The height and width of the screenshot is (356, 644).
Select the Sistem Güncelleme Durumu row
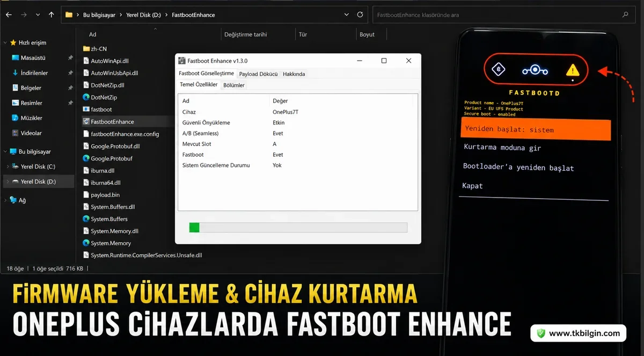(297, 165)
